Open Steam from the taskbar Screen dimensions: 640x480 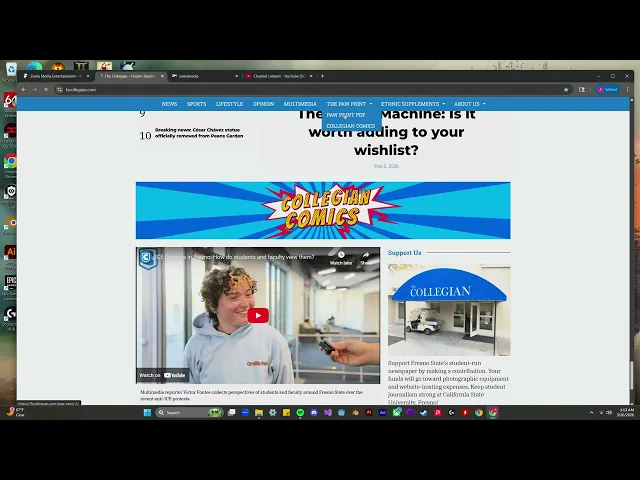[x=424, y=413]
